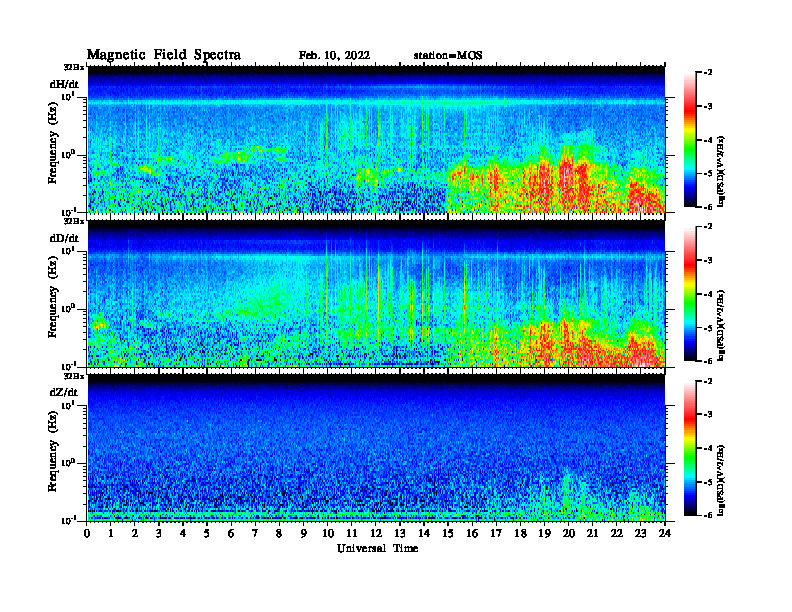This screenshot has height=612, width=792.
Task: Open the dH/dt spectrogram plot
Action: (x=376, y=139)
